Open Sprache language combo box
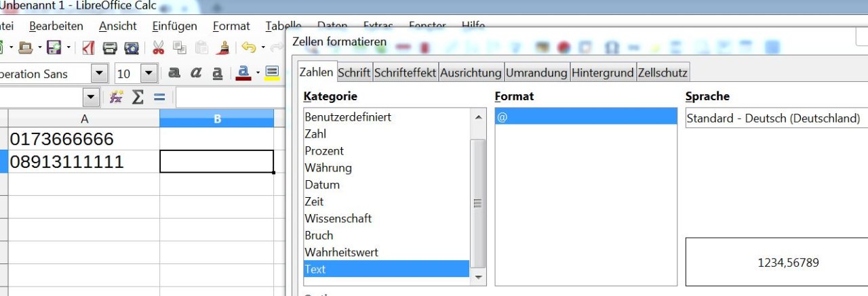 click(776, 118)
